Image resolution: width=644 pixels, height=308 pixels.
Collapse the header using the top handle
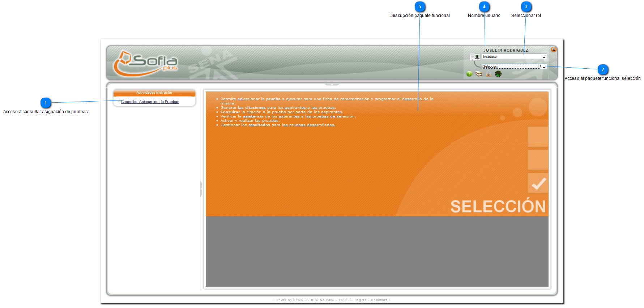(x=332, y=84)
